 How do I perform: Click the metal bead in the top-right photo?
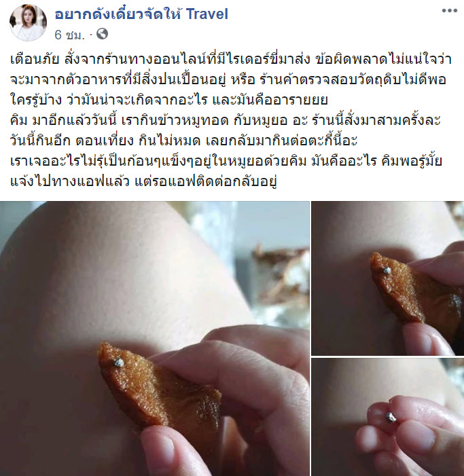387,270
